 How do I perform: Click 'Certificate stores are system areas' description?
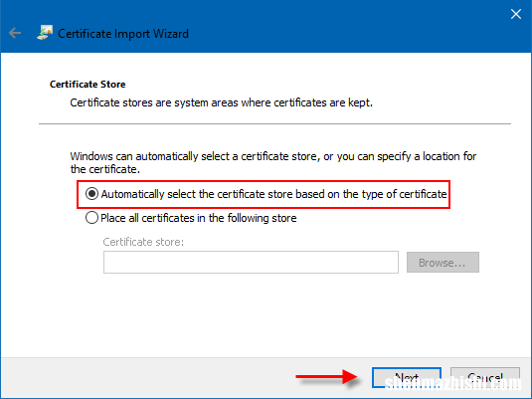coord(221,102)
